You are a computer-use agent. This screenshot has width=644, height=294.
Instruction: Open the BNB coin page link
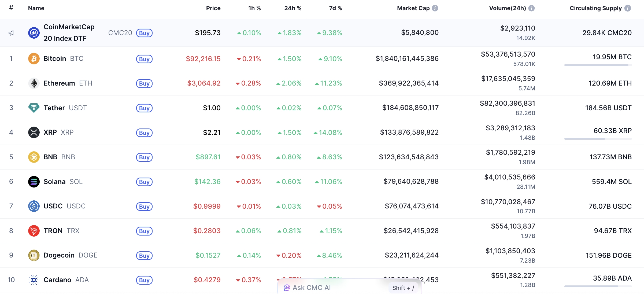[x=50, y=157]
